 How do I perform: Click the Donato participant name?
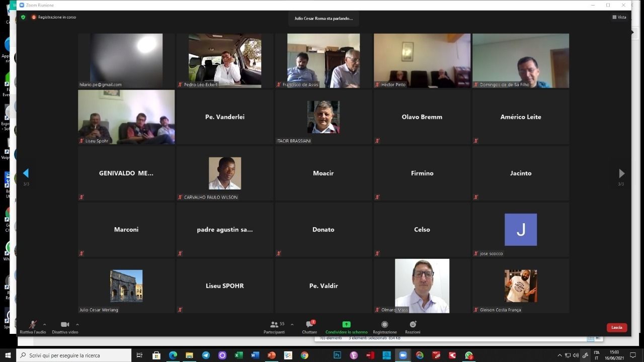tap(324, 230)
